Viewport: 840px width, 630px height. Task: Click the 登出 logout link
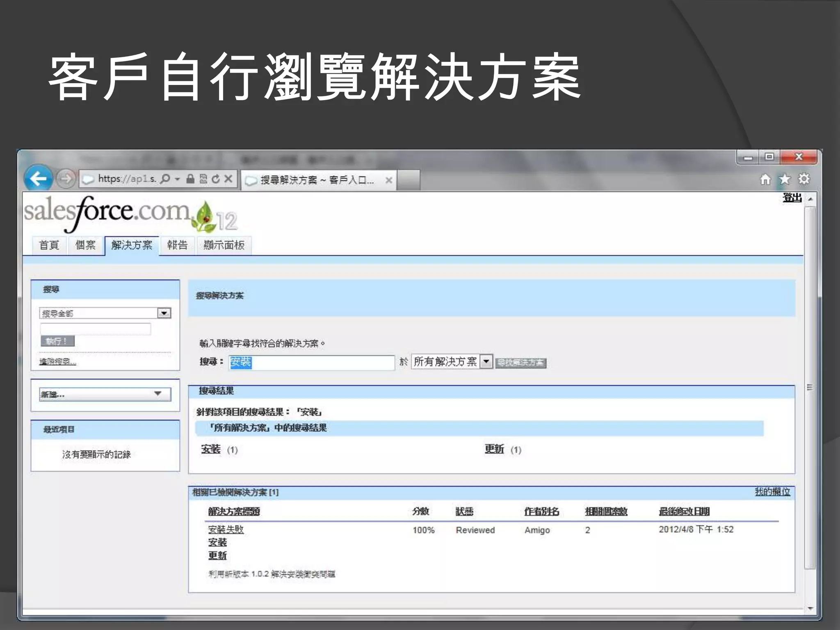point(792,198)
